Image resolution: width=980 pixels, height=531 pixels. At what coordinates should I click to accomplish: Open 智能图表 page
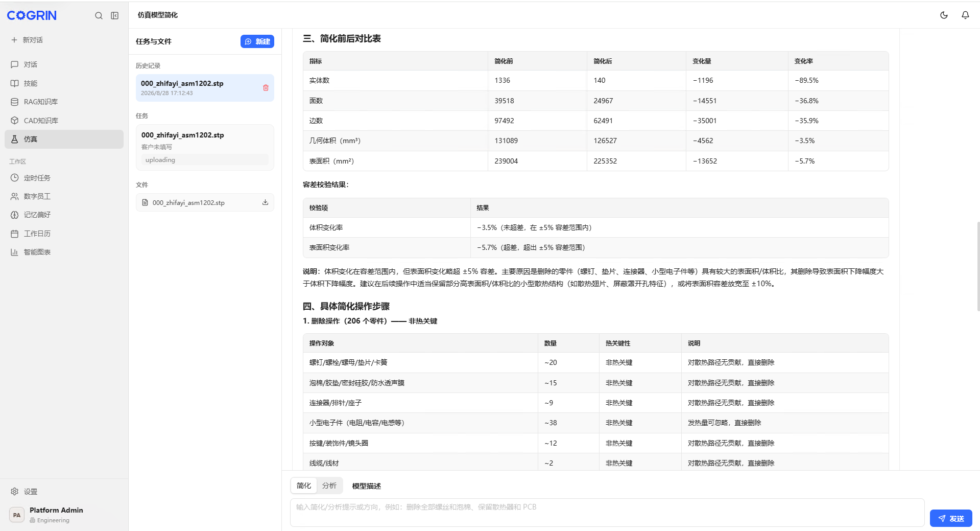pyautogui.click(x=64, y=252)
